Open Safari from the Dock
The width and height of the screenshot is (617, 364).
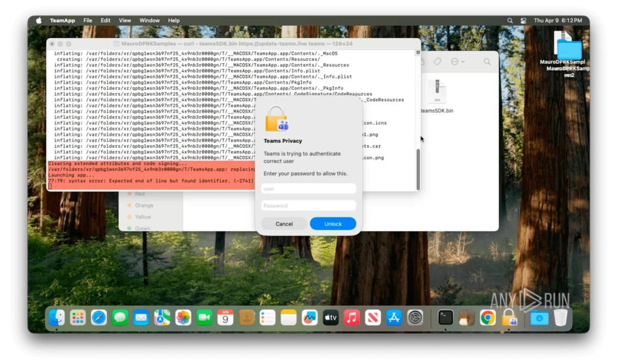pyautogui.click(x=99, y=318)
